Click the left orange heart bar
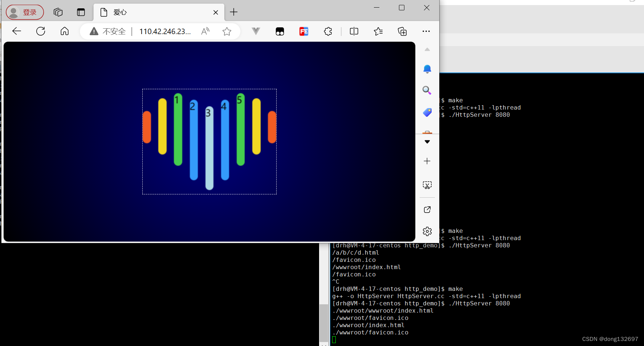Image resolution: width=644 pixels, height=346 pixels. pos(147,127)
